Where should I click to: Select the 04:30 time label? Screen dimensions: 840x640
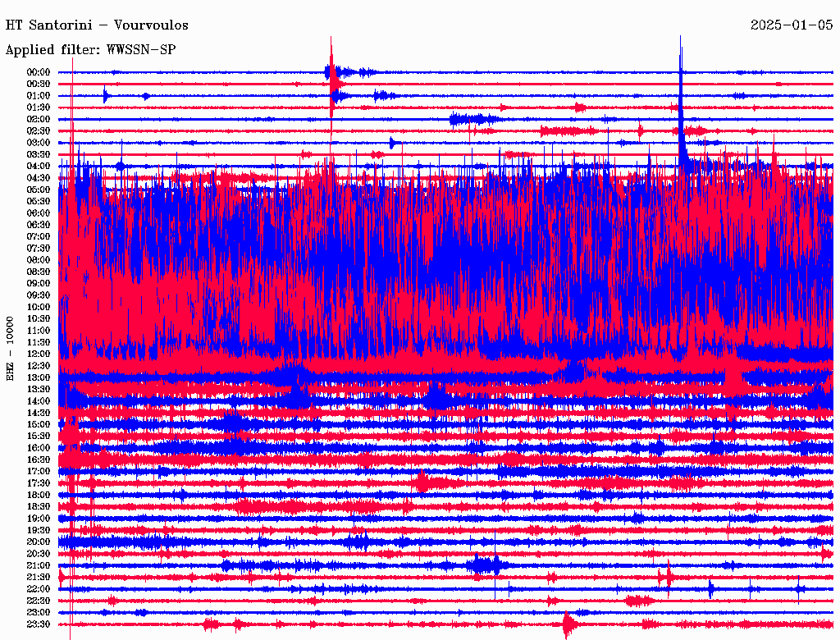(39, 178)
